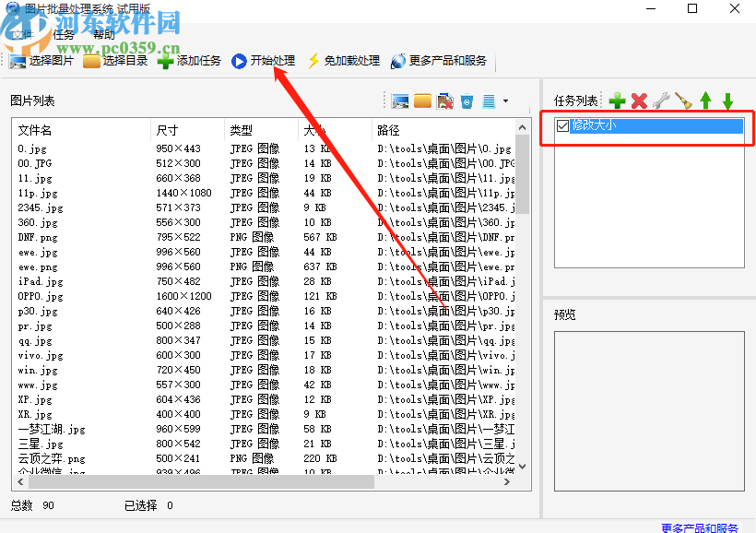Clear the image list with the trash can icon

[x=467, y=101]
